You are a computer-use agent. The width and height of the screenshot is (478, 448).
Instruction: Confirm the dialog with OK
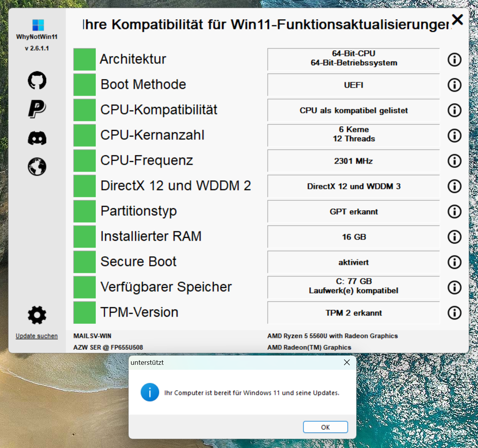click(326, 427)
